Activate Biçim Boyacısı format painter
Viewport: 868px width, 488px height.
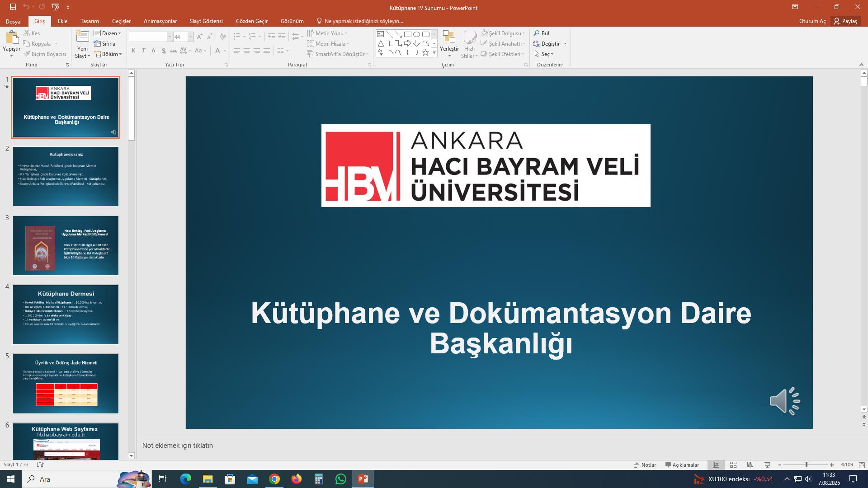pos(45,54)
